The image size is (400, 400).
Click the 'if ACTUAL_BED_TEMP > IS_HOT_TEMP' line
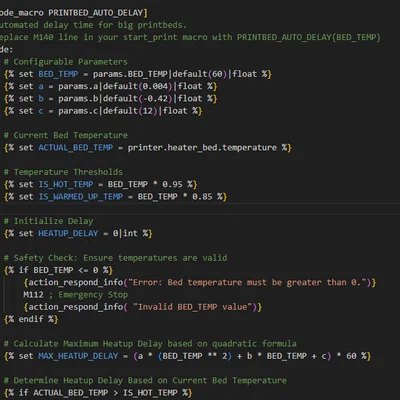[98, 393]
